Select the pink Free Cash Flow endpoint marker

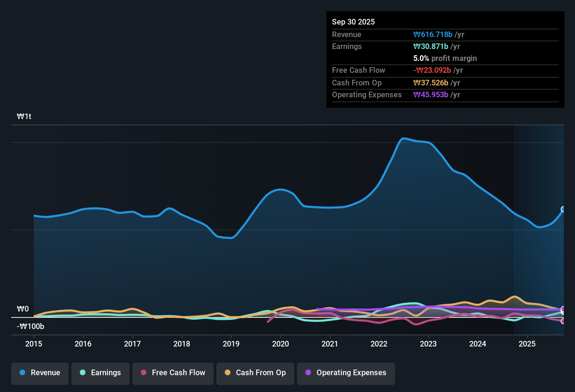pos(563,321)
